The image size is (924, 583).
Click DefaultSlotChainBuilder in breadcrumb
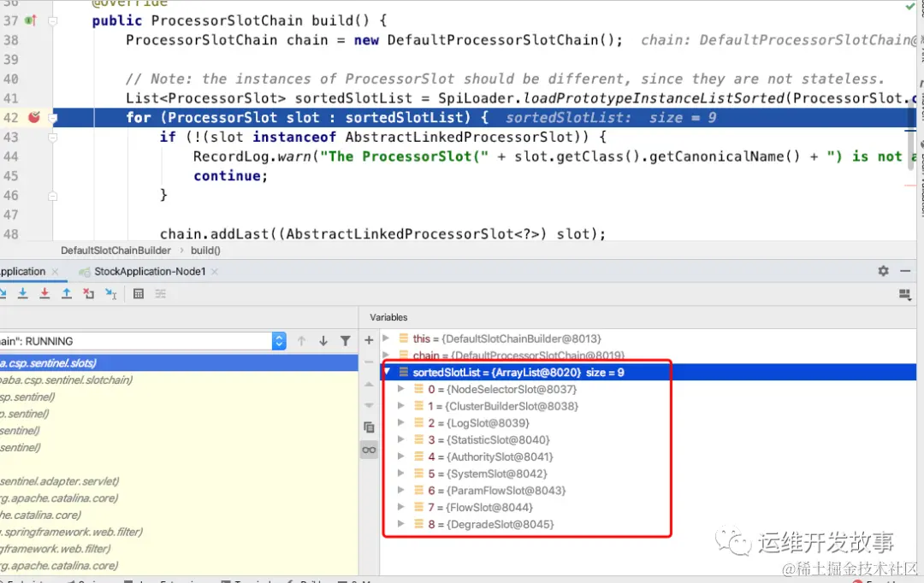click(115, 250)
